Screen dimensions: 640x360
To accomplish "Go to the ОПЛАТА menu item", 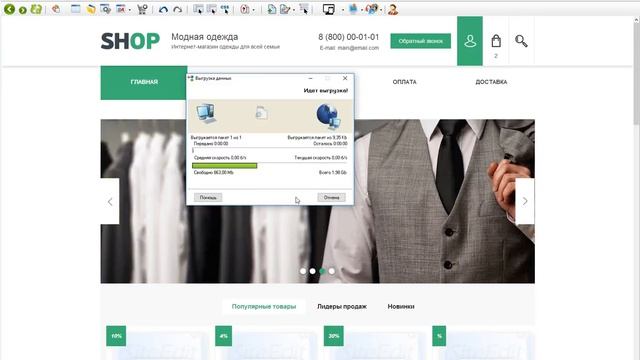I will tap(404, 82).
